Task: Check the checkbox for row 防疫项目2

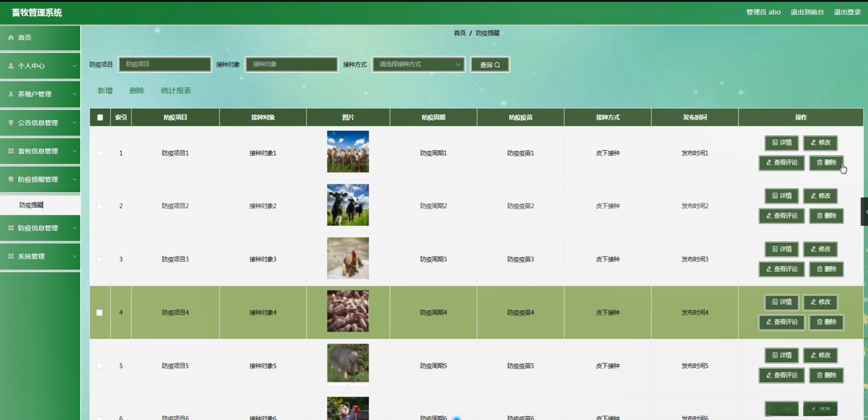Action: (99, 206)
